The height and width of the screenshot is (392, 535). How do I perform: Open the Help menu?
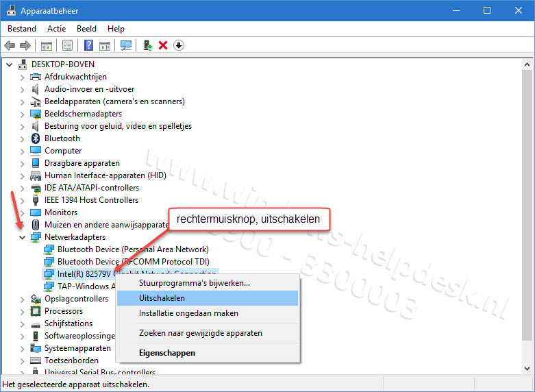116,29
